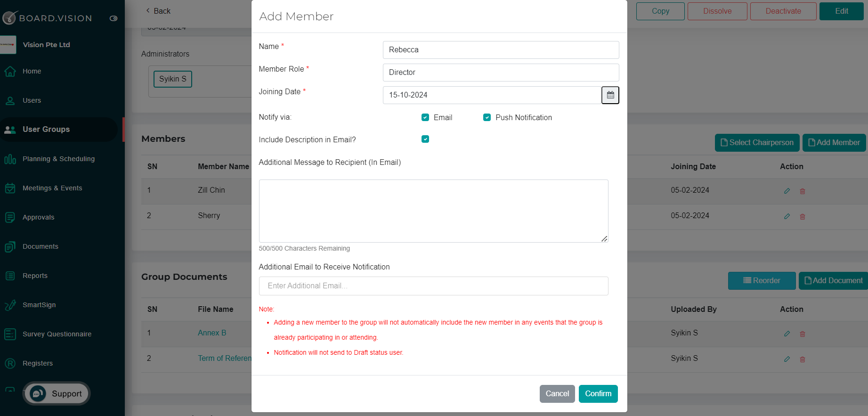This screenshot has width=868, height=416.
Task: Go Back to previous page
Action: click(x=158, y=11)
